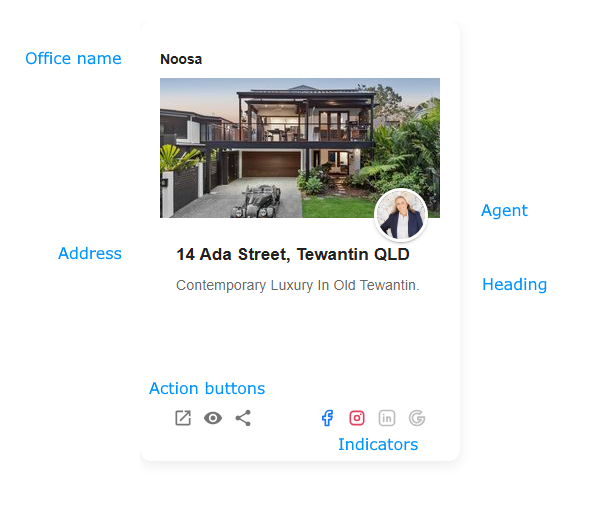Open the 14 Ada Street address title
Image resolution: width=609 pixels, height=505 pixels.
293,254
